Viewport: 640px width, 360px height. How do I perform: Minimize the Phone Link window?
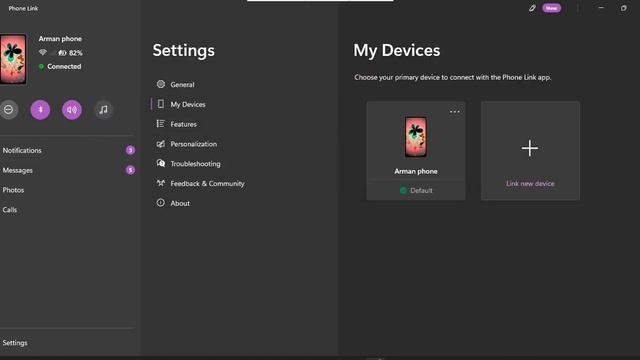tap(601, 8)
